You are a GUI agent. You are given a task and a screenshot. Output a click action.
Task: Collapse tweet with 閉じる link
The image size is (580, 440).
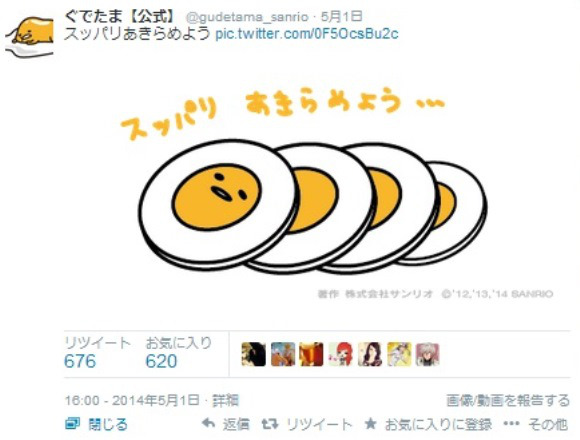coord(108,424)
